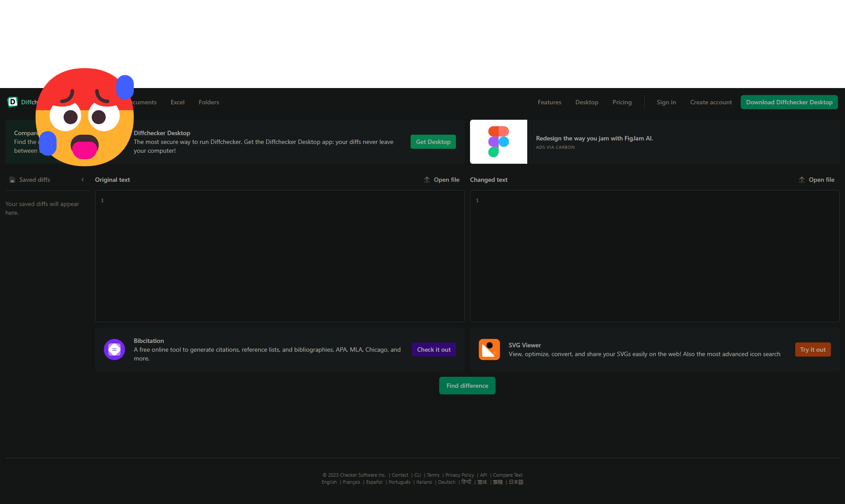The width and height of the screenshot is (845, 504).
Task: Switch language to 日本語
Action: 516,482
